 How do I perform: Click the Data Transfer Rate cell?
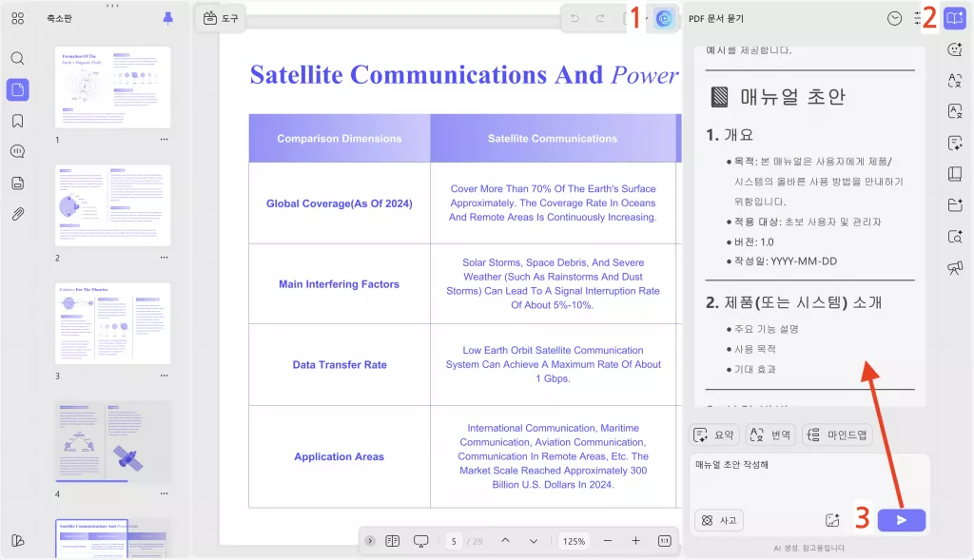pos(340,365)
